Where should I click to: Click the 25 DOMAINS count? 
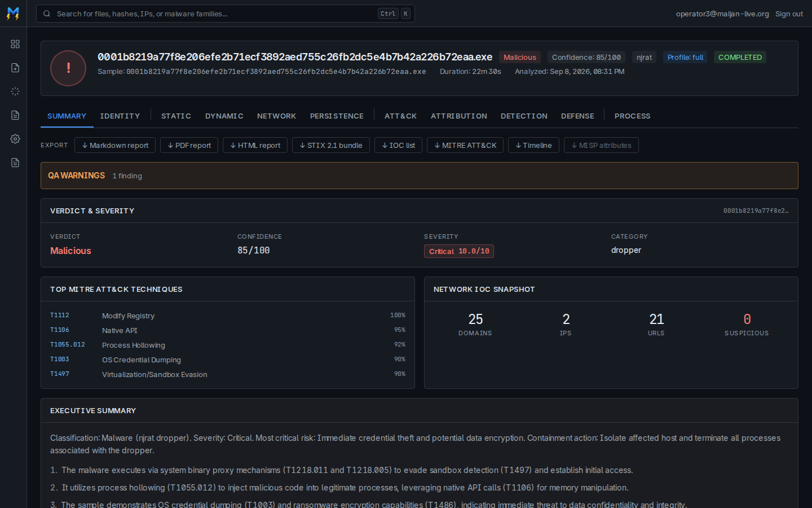coord(475,325)
